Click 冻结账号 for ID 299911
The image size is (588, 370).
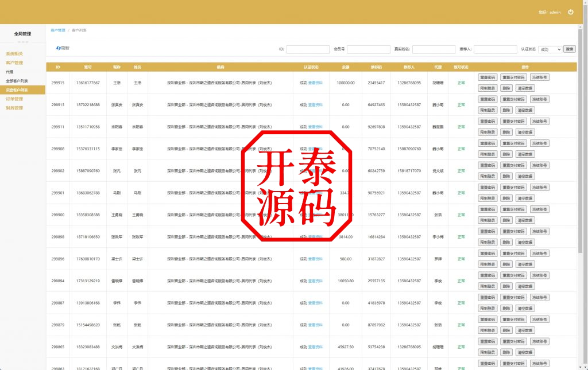[540, 122]
